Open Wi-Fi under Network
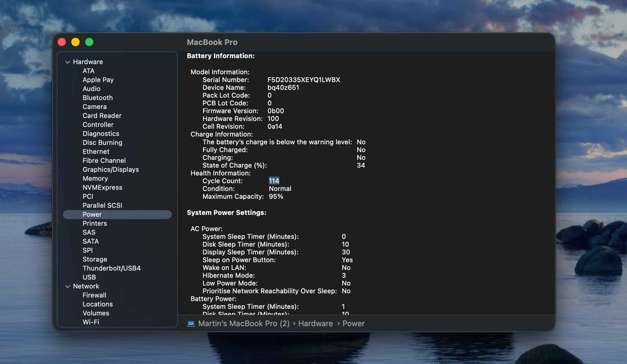The width and height of the screenshot is (627, 364). 91,322
